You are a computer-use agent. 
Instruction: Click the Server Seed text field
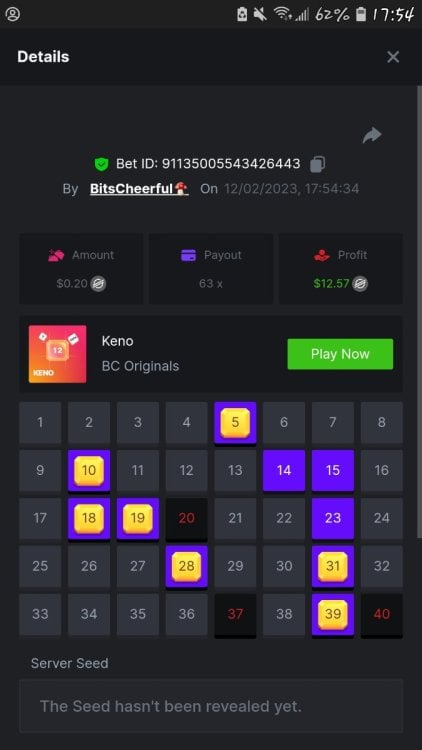(211, 706)
